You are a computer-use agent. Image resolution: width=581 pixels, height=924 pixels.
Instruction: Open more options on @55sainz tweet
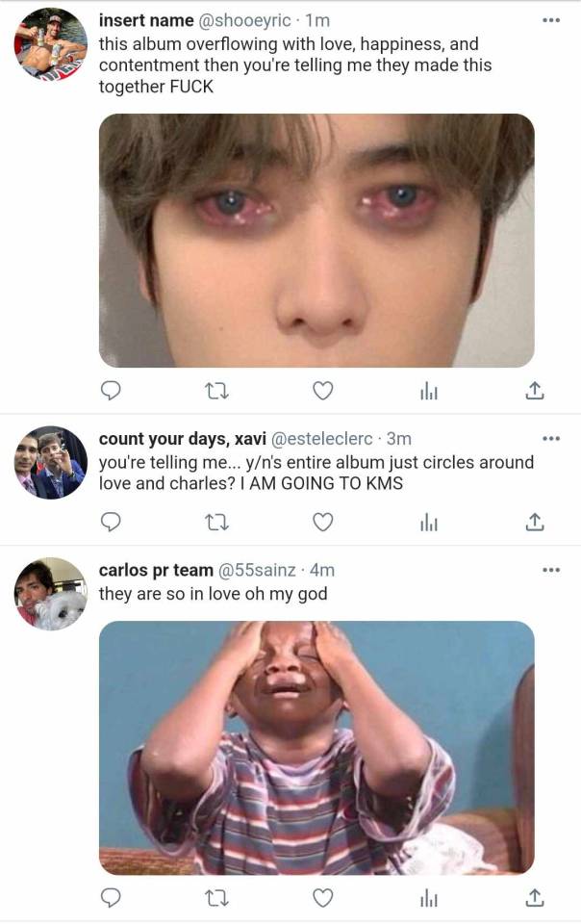click(x=550, y=570)
